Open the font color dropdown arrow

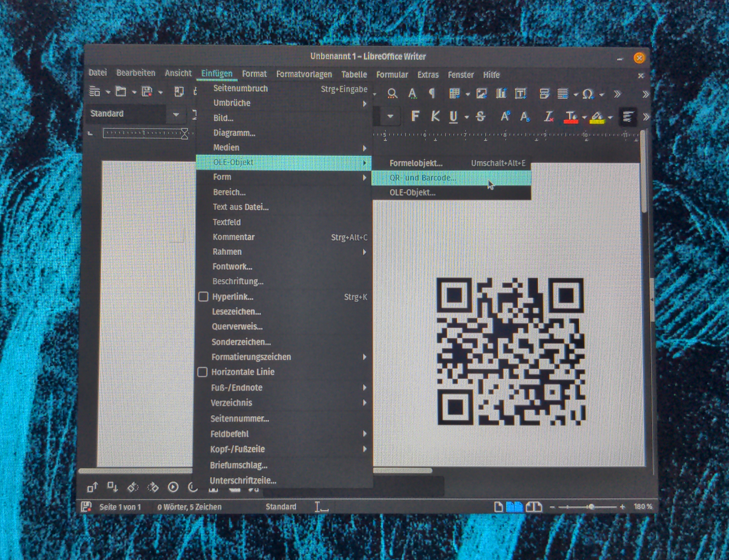pyautogui.click(x=584, y=118)
